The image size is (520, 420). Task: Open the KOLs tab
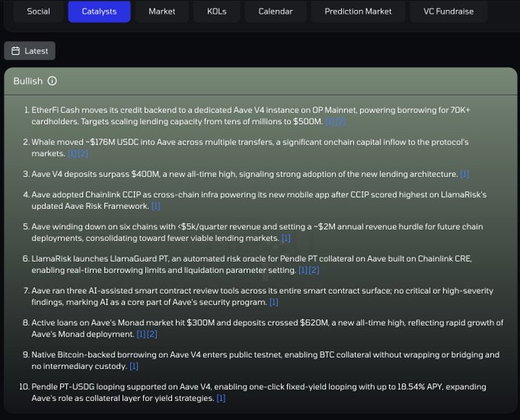click(x=216, y=11)
